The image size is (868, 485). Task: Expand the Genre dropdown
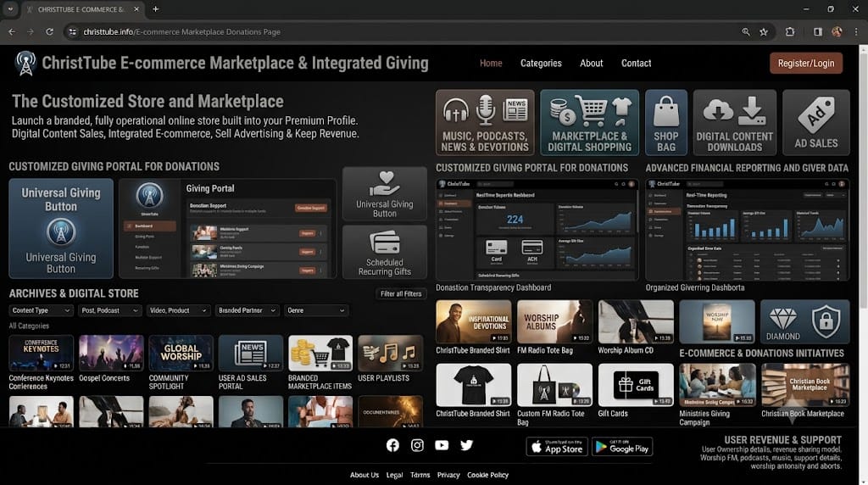pyautogui.click(x=316, y=310)
